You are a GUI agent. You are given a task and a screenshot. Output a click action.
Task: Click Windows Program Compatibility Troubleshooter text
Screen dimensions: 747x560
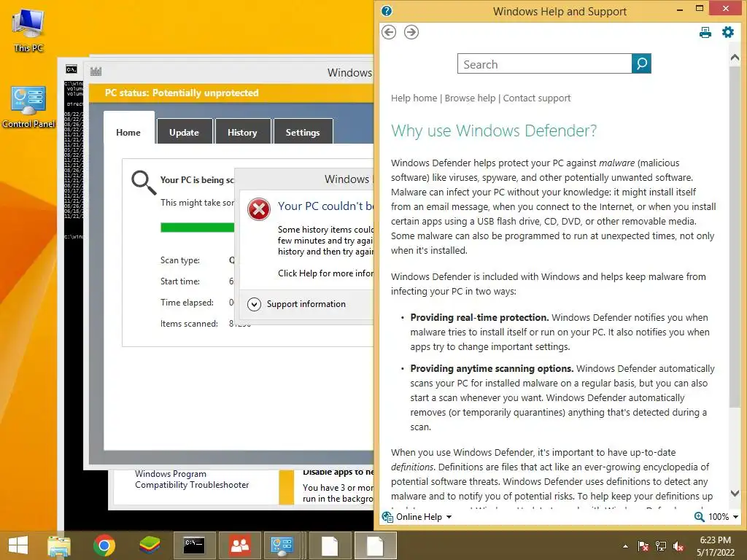coord(192,479)
